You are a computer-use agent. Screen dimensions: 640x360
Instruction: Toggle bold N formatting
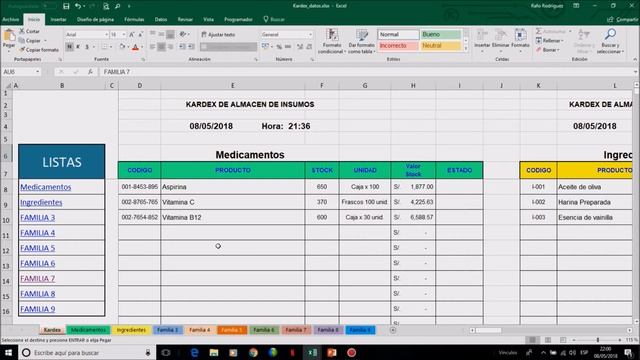coord(69,47)
